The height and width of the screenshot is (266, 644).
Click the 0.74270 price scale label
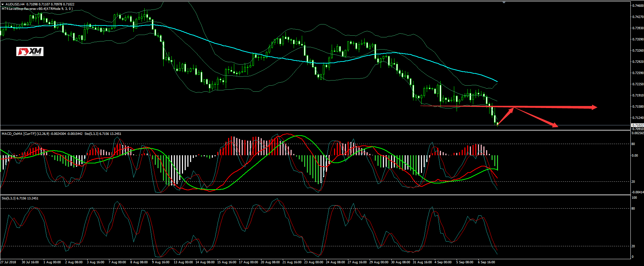(x=638, y=17)
